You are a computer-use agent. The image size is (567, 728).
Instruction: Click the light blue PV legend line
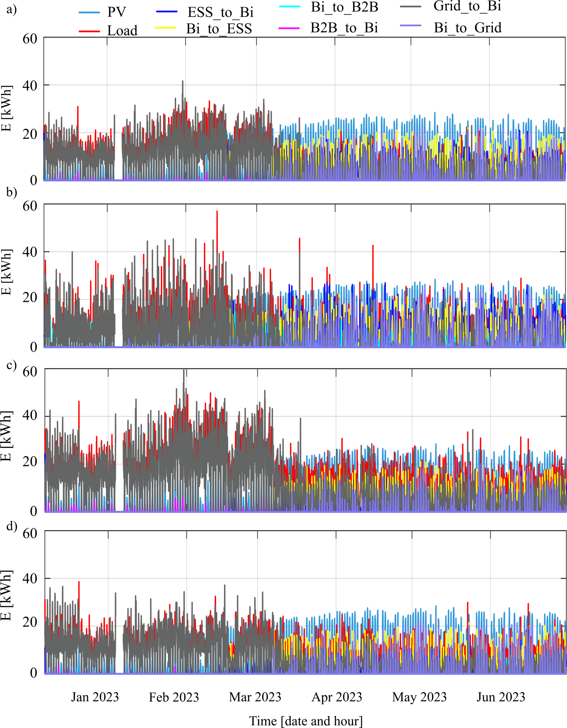tap(89, 13)
